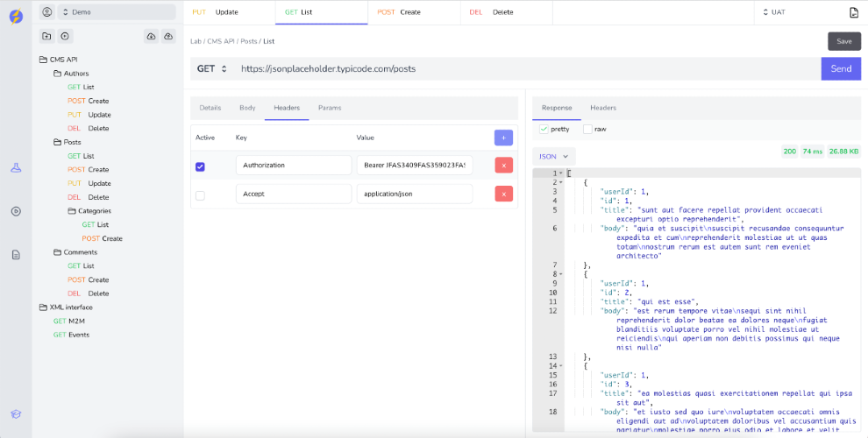Click the environment file icon next to UAT
This screenshot has height=438, width=868.
click(x=853, y=12)
